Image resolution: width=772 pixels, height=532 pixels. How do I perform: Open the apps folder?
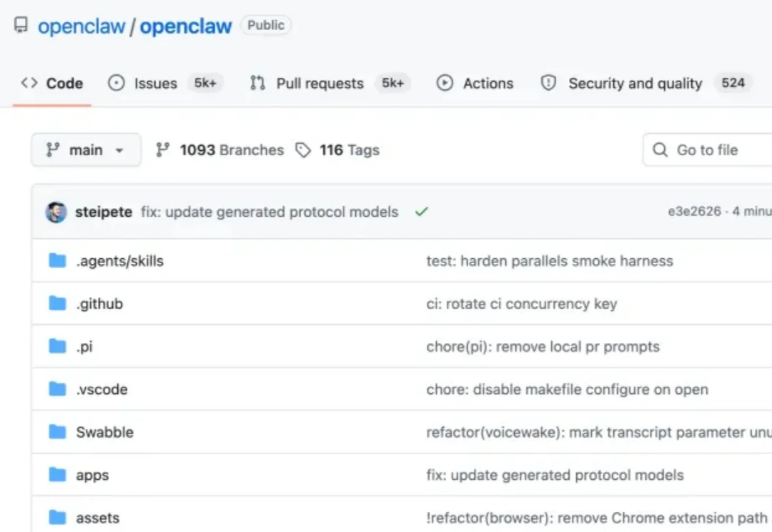(91, 475)
